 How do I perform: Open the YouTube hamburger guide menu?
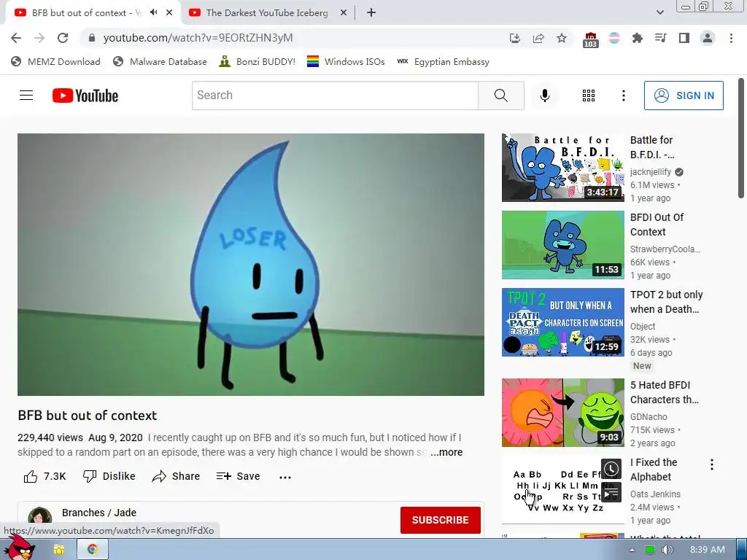[26, 96]
